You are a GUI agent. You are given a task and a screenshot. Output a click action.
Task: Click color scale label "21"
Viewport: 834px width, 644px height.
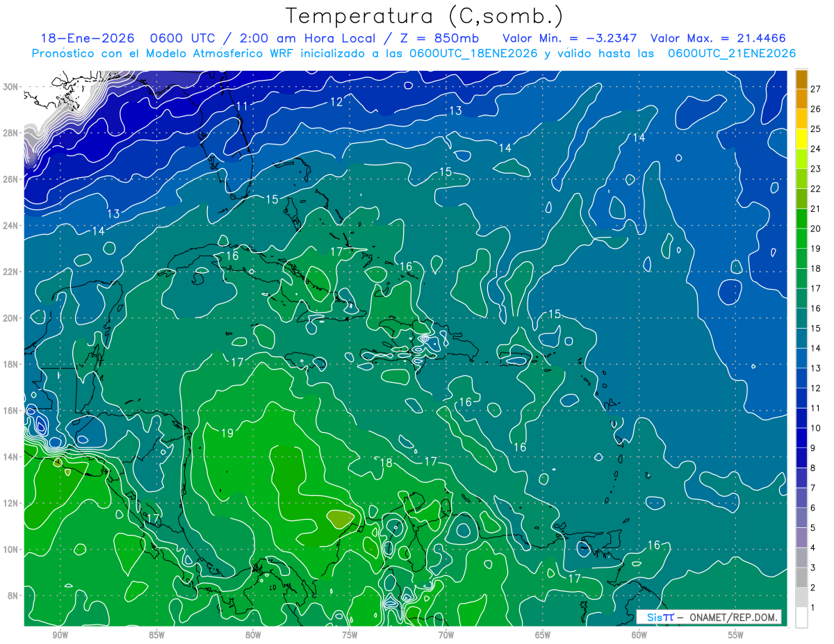pos(816,208)
